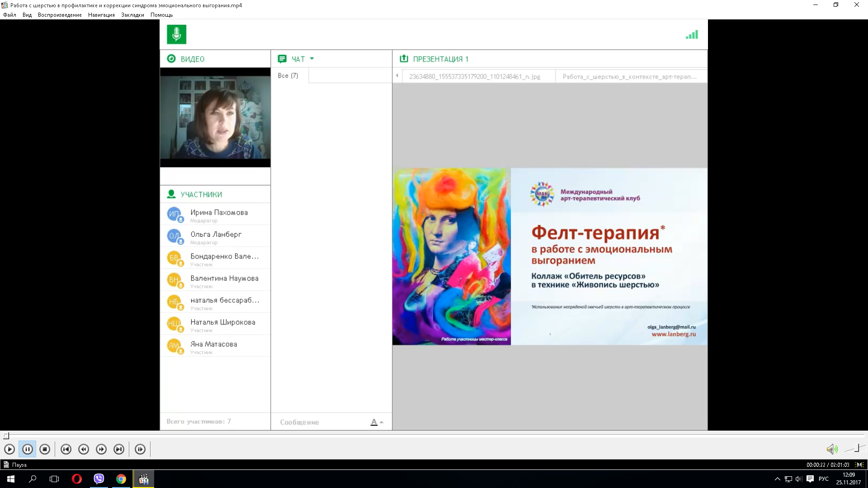Click the video seek bar
Screen dimensions: 868x488
(x=434, y=436)
